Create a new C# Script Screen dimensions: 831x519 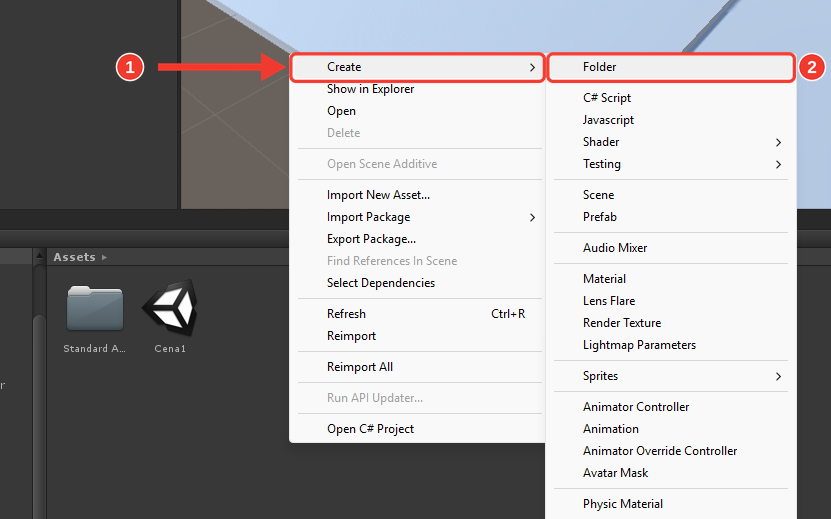(671, 98)
